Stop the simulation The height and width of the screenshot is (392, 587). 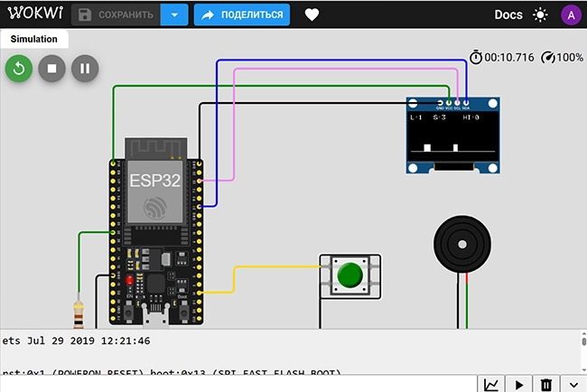(51, 68)
